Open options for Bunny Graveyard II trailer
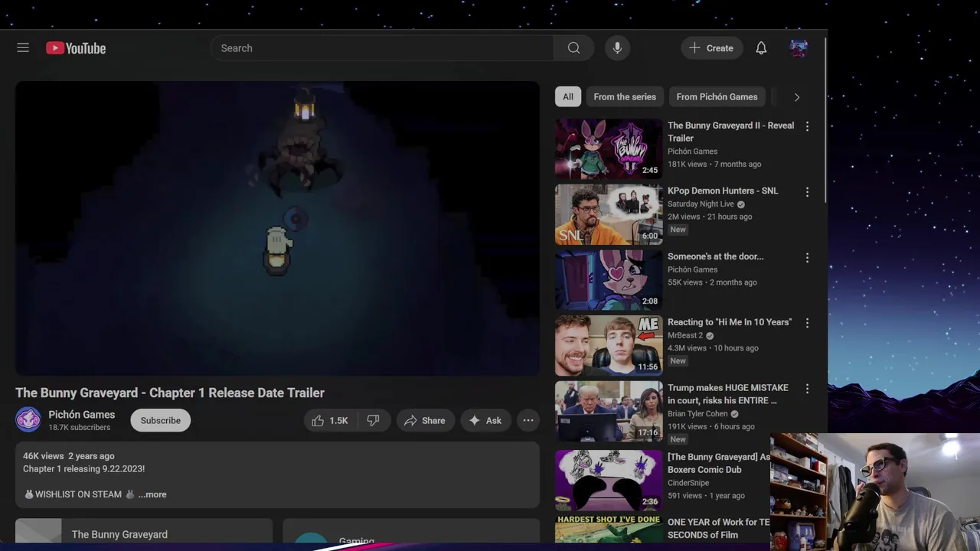980x551 pixels. pos(807,126)
